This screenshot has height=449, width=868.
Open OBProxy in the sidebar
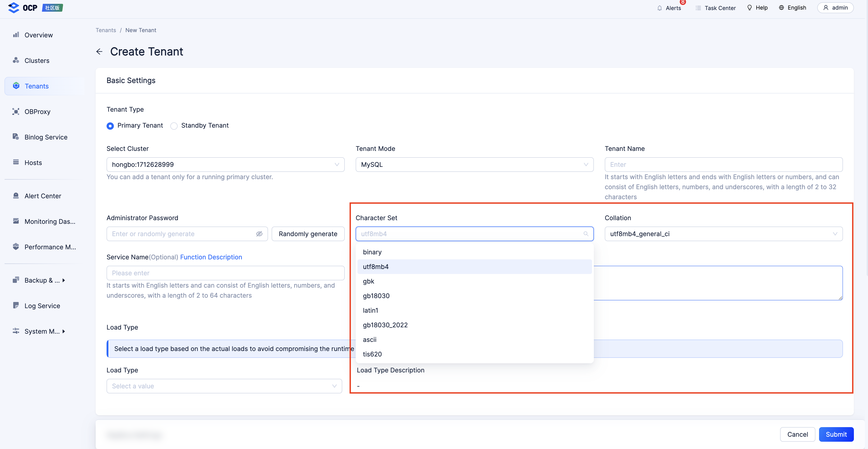44,112
